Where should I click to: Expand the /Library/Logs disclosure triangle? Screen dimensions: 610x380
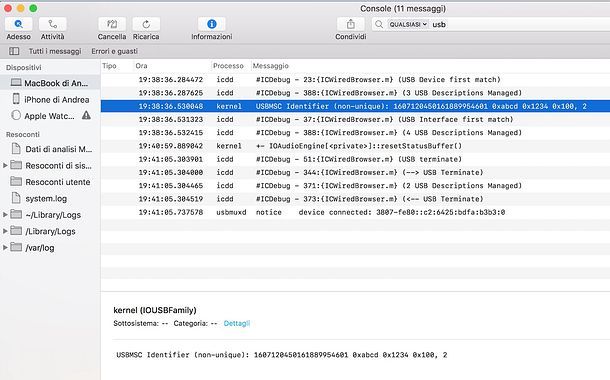[5, 231]
